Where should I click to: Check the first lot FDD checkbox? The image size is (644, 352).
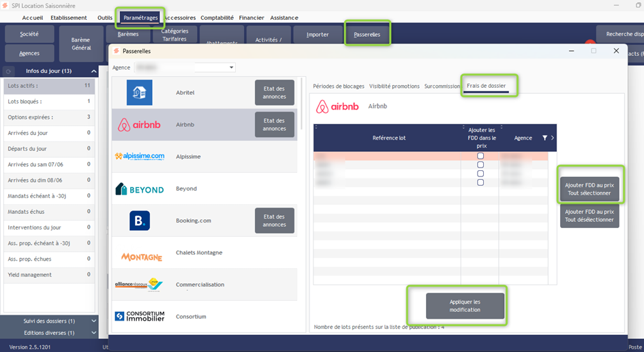pos(480,156)
